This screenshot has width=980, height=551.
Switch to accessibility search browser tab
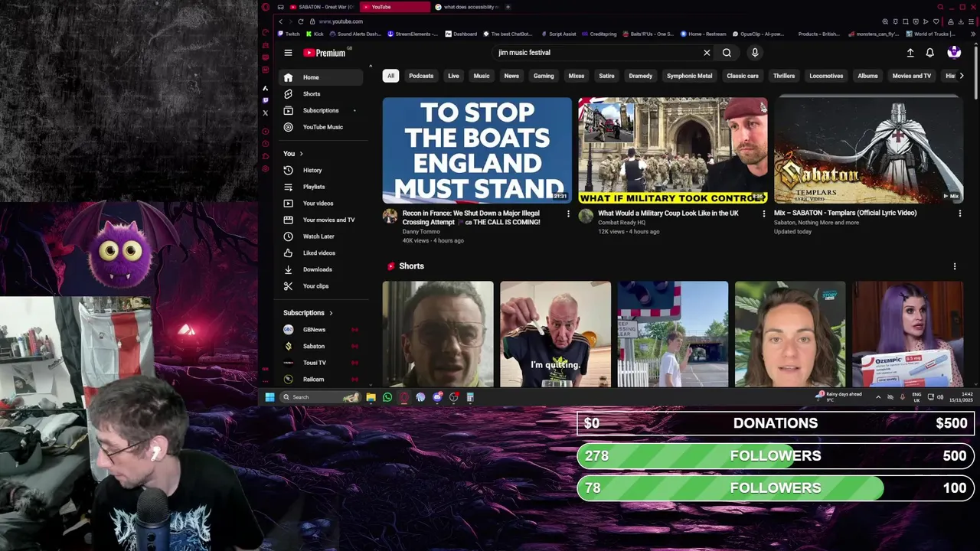point(467,7)
